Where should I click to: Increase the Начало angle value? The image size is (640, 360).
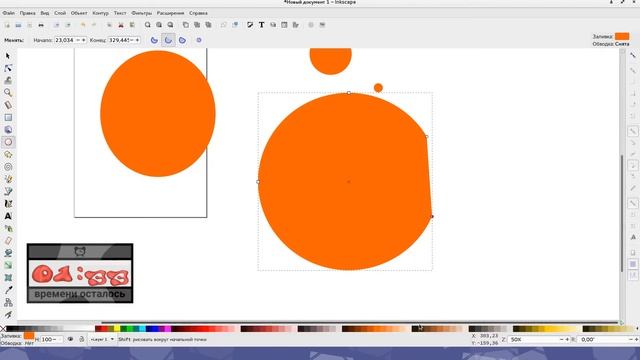click(83, 40)
